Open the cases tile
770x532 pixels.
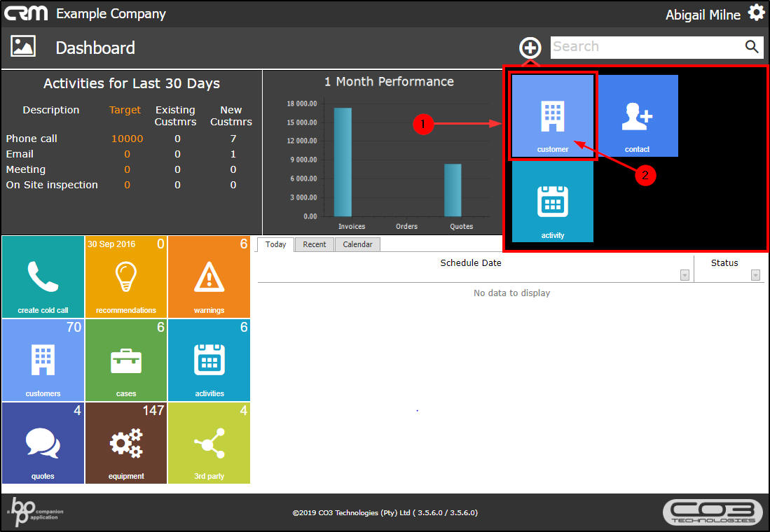point(125,360)
